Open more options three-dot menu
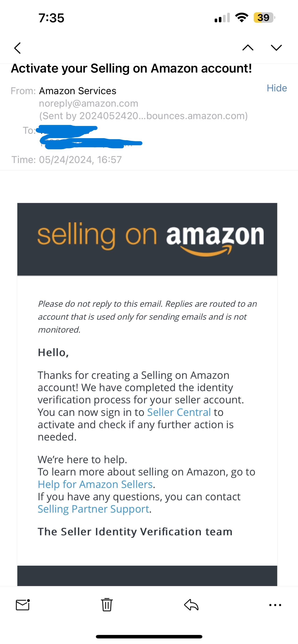The height and width of the screenshot is (644, 298). click(275, 605)
